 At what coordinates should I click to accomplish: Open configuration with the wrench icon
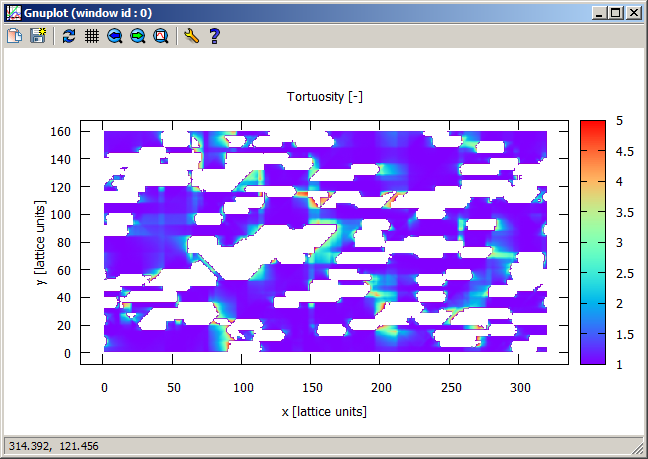coord(192,36)
